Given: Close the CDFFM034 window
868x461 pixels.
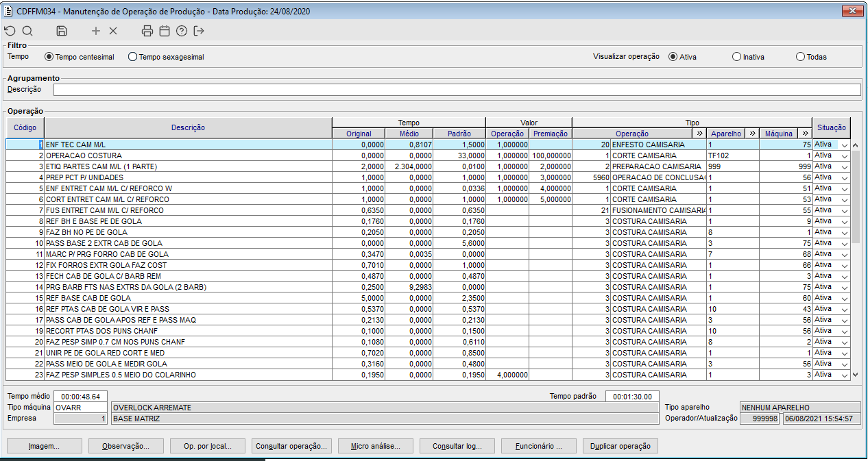Looking at the screenshot, I should click(x=852, y=10).
